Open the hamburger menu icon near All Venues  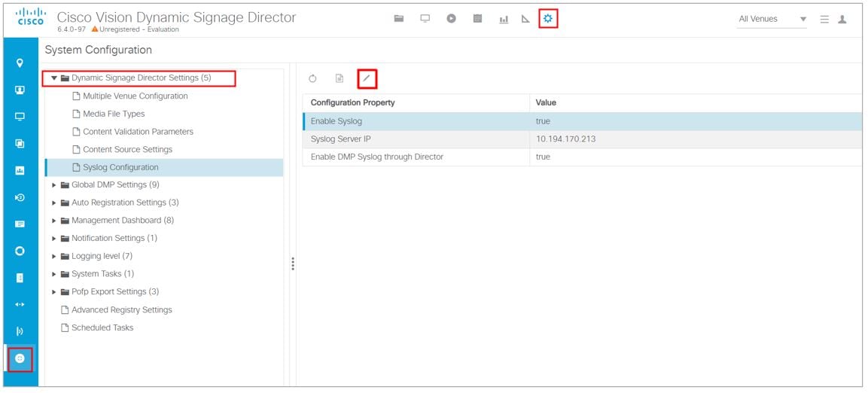[x=824, y=20]
